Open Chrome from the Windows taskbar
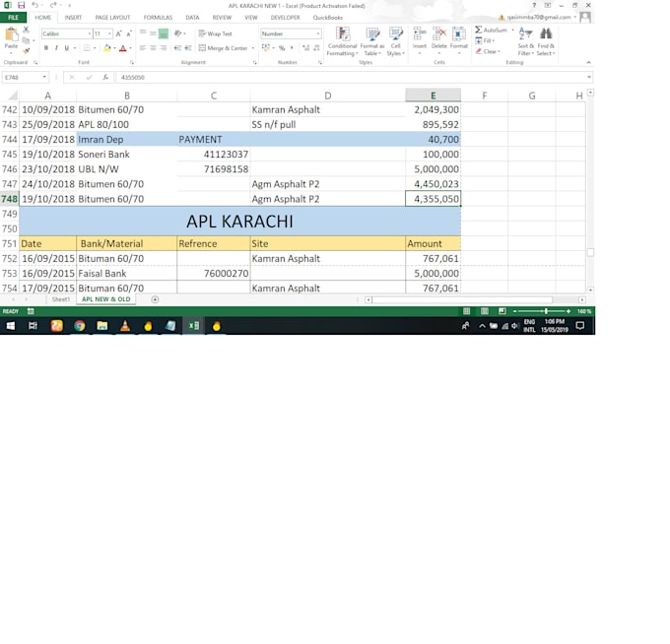Screen dimensions: 670x644 80,326
